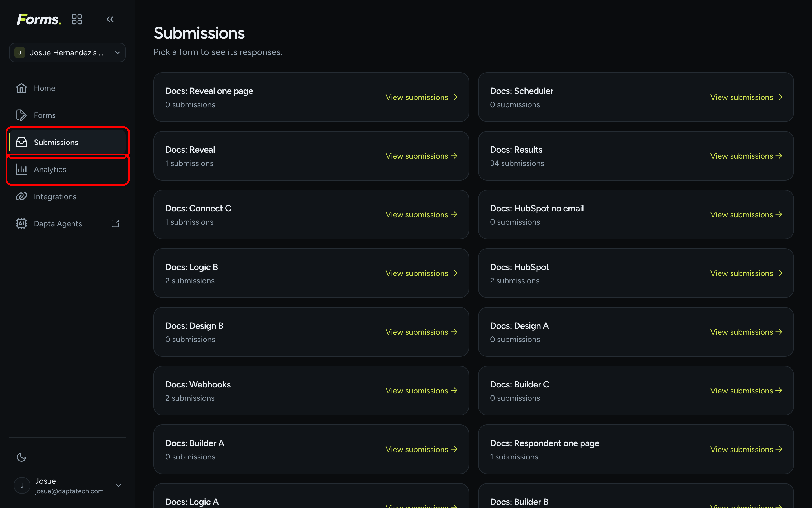Click the arrow icon on Docs: Design A
This screenshot has height=508, width=812.
click(779, 332)
